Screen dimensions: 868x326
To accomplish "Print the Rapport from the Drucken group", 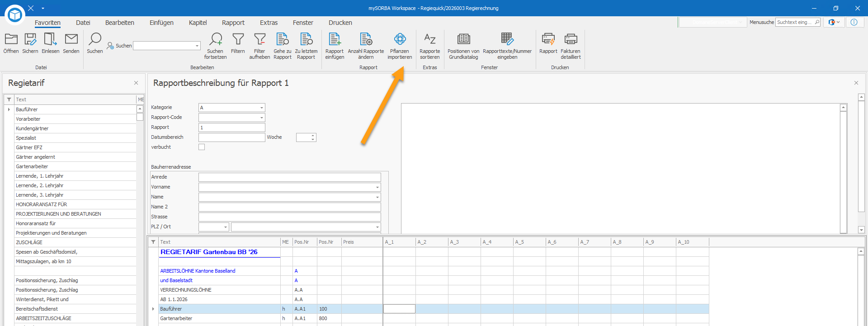I will pyautogui.click(x=548, y=43).
